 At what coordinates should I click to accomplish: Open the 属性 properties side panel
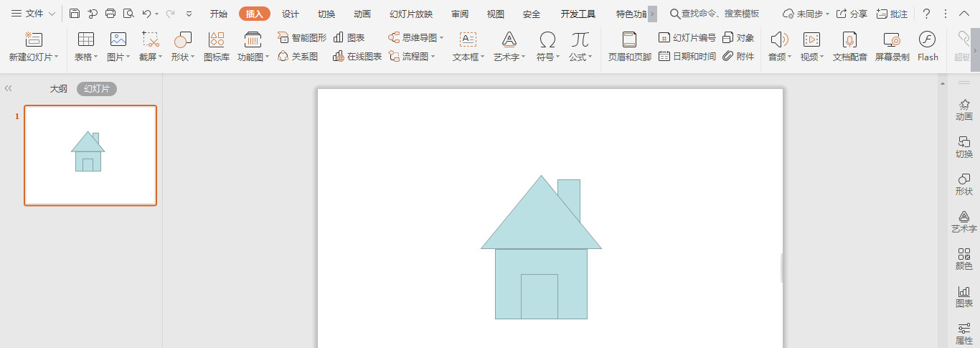(x=964, y=334)
